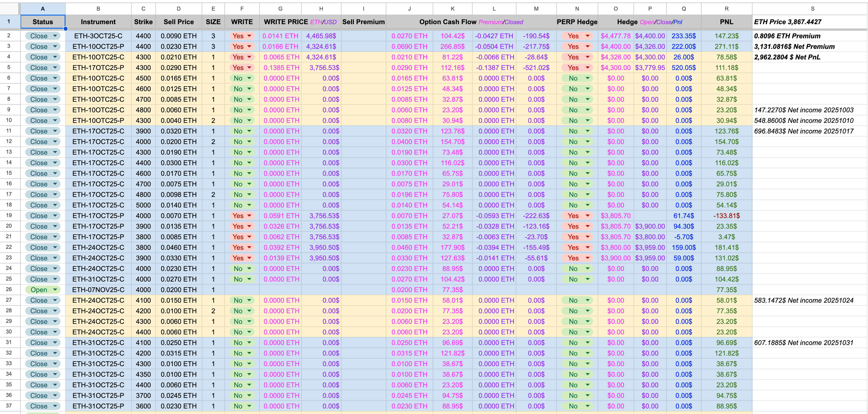This screenshot has width=868, height=414.
Task: Open the Status dropdown showing Open for ETH-07NOV25-C
Action: (x=42, y=289)
